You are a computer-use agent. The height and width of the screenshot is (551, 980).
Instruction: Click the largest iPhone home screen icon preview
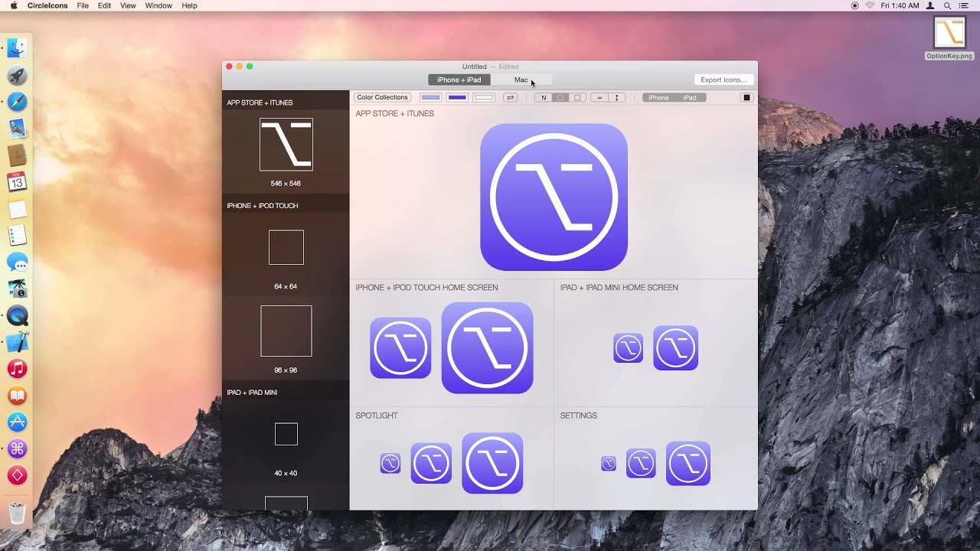(487, 347)
